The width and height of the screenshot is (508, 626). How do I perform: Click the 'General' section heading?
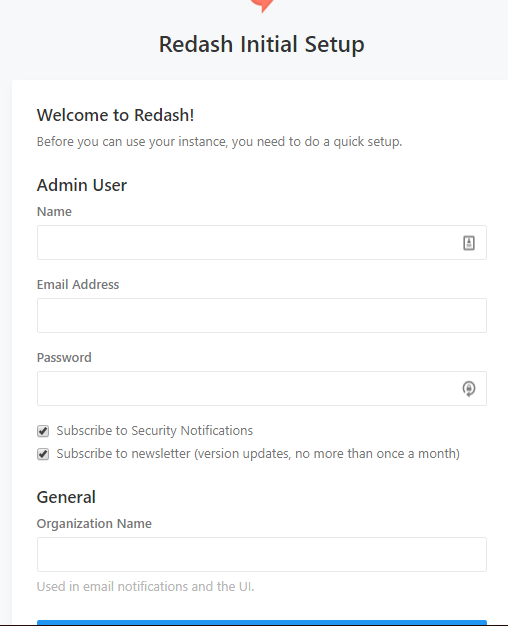[66, 497]
